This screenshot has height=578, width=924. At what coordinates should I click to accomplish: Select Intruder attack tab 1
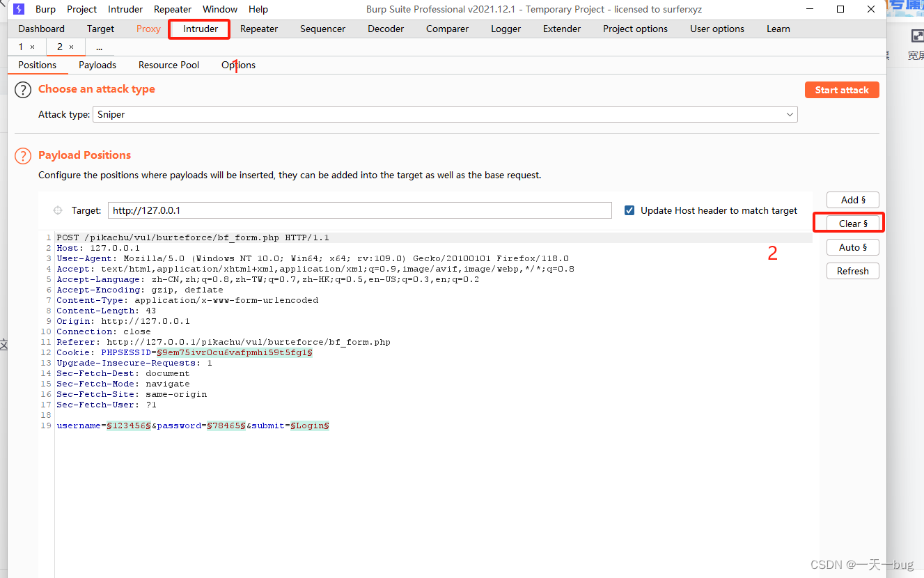click(21, 47)
